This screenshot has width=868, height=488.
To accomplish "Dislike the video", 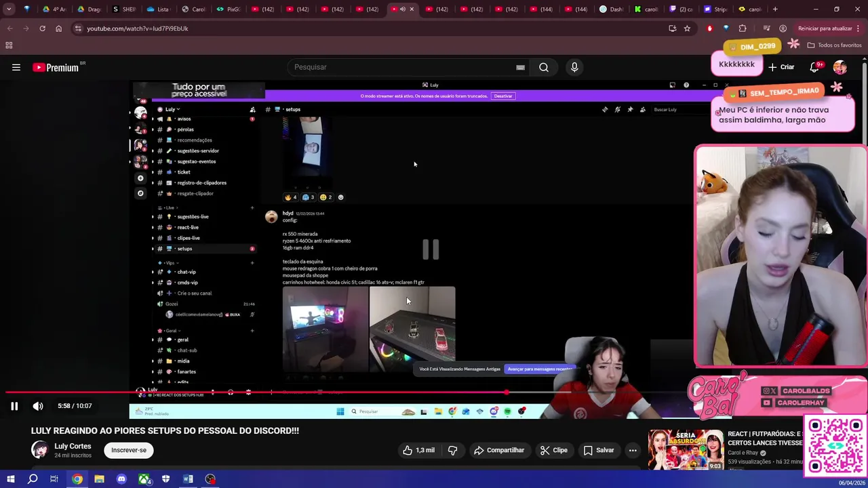I will tap(452, 450).
